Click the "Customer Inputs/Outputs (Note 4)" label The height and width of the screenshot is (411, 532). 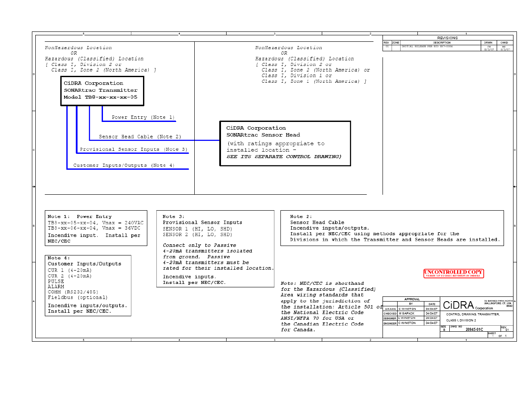pyautogui.click(x=124, y=165)
